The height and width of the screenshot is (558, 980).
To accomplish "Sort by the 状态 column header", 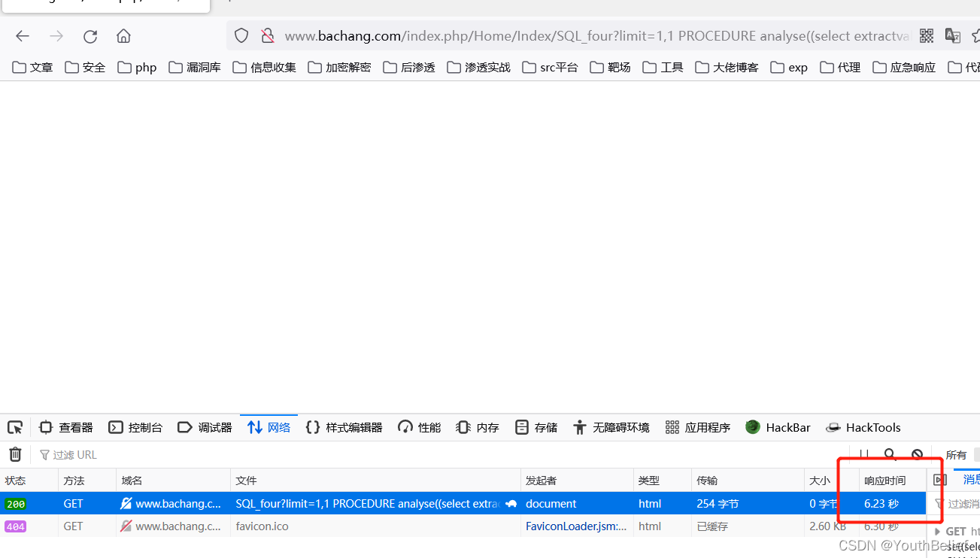I will point(29,481).
